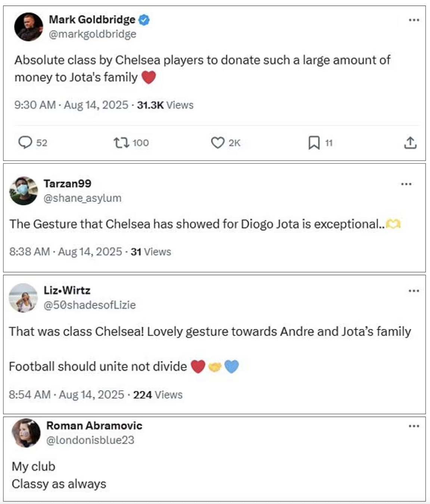Image resolution: width=430 pixels, height=504 pixels.
Task: Repost Mark Goldbridge's tweet
Action: pos(121,143)
